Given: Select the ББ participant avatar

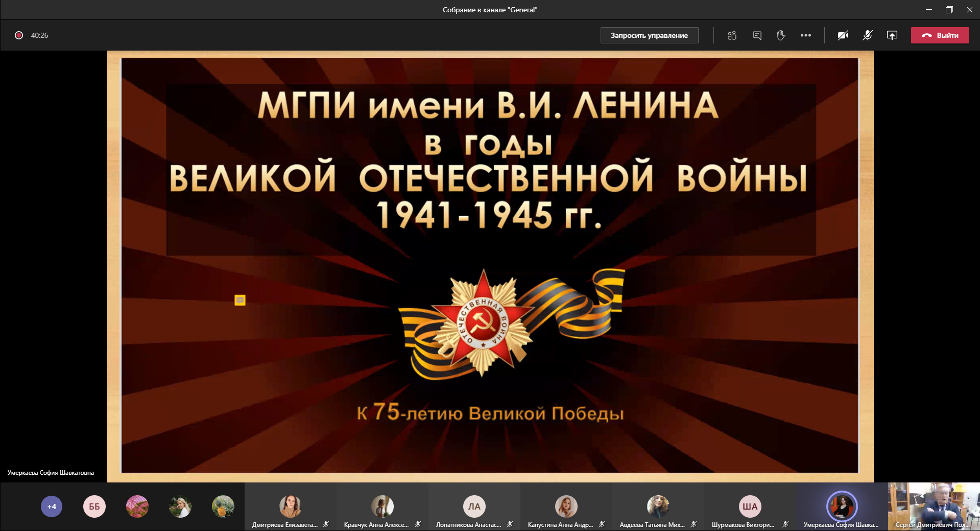Looking at the screenshot, I should [x=94, y=506].
